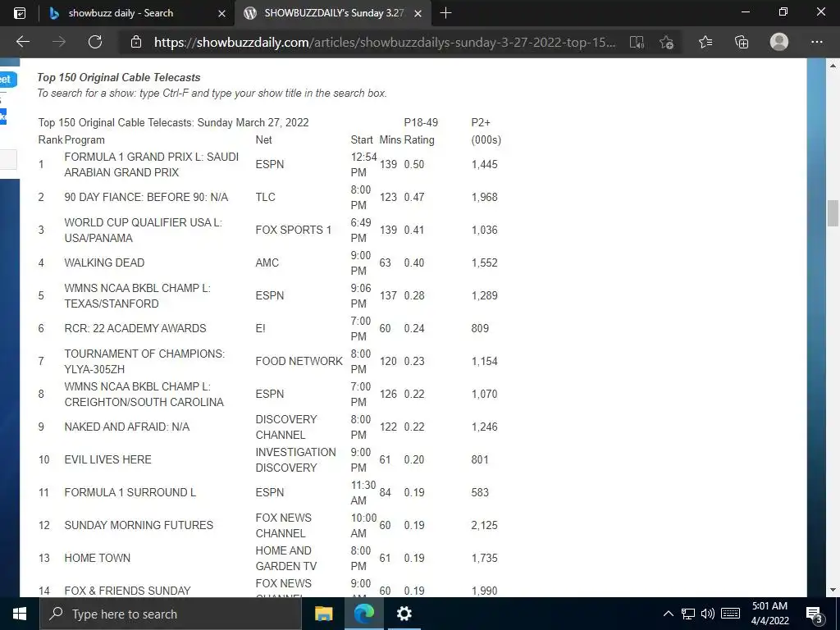The image size is (840, 630).
Task: Select the 0.50 rating value
Action: pyautogui.click(x=414, y=164)
